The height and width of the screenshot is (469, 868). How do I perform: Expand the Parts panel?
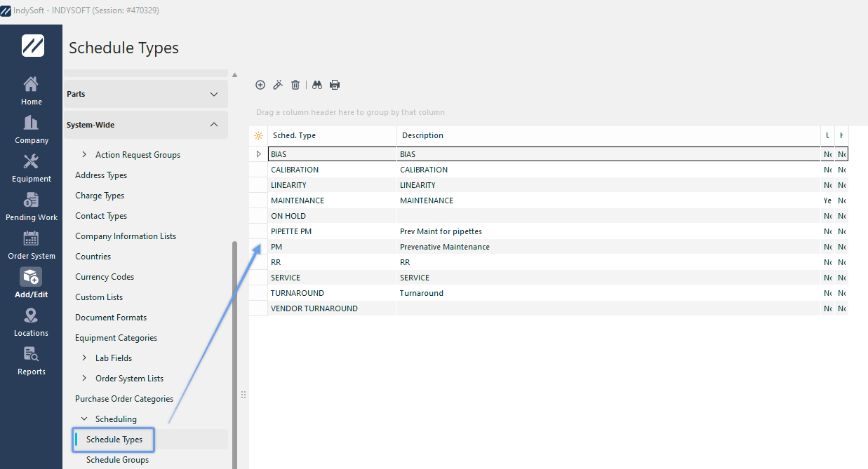214,94
